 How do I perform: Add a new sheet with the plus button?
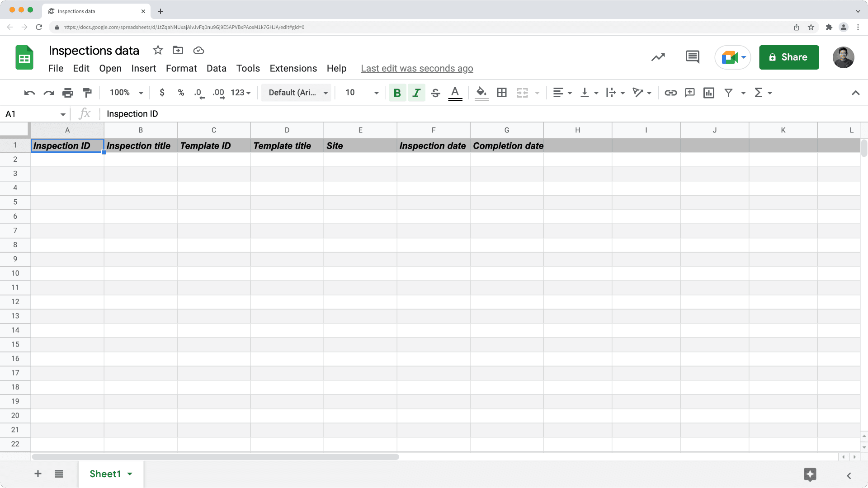coord(38,474)
